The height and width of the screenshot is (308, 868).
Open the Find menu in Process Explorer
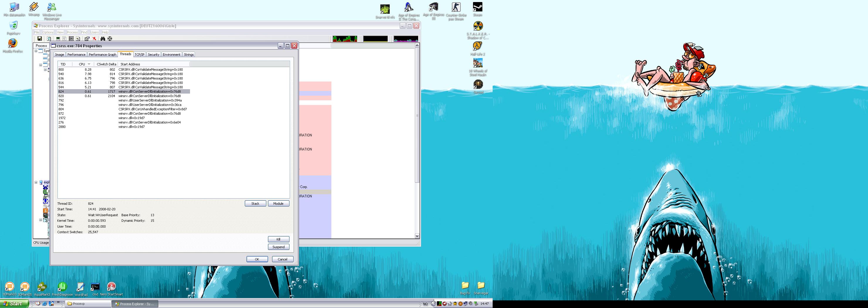[84, 32]
